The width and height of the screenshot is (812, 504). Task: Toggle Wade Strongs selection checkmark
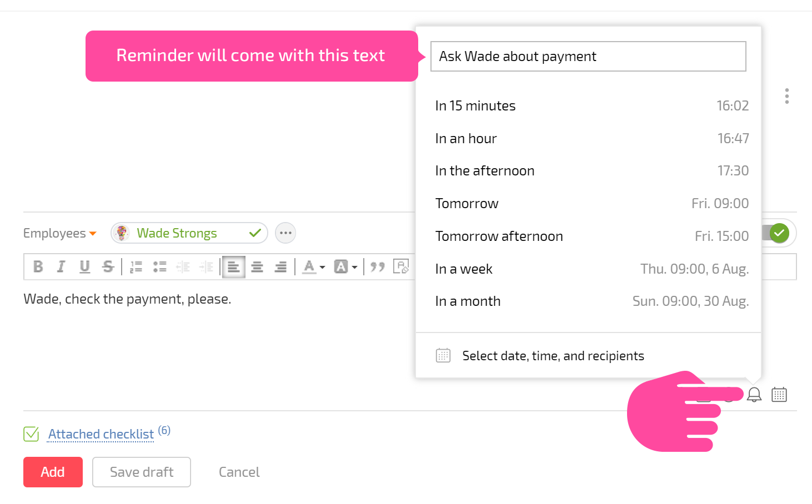tap(255, 233)
